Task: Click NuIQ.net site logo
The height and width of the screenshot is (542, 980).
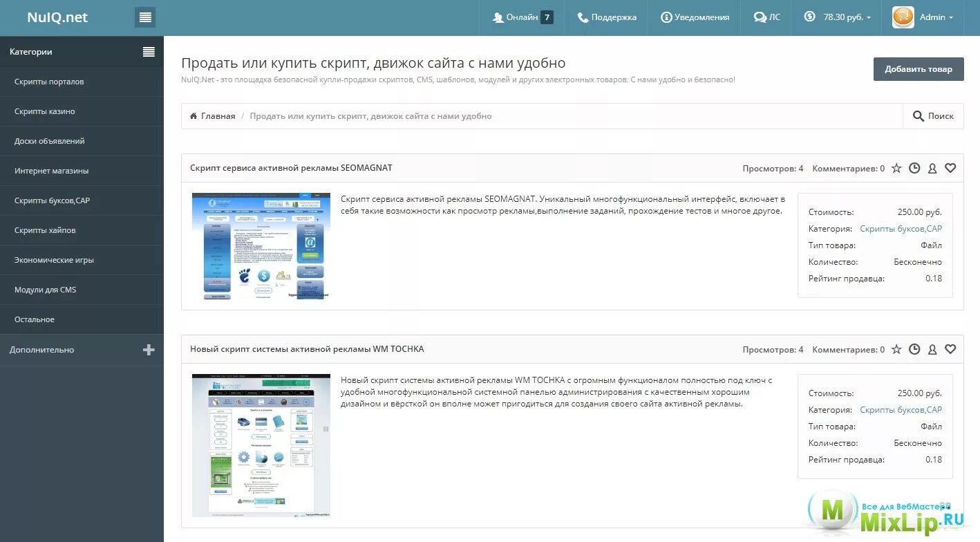Action: click(57, 17)
